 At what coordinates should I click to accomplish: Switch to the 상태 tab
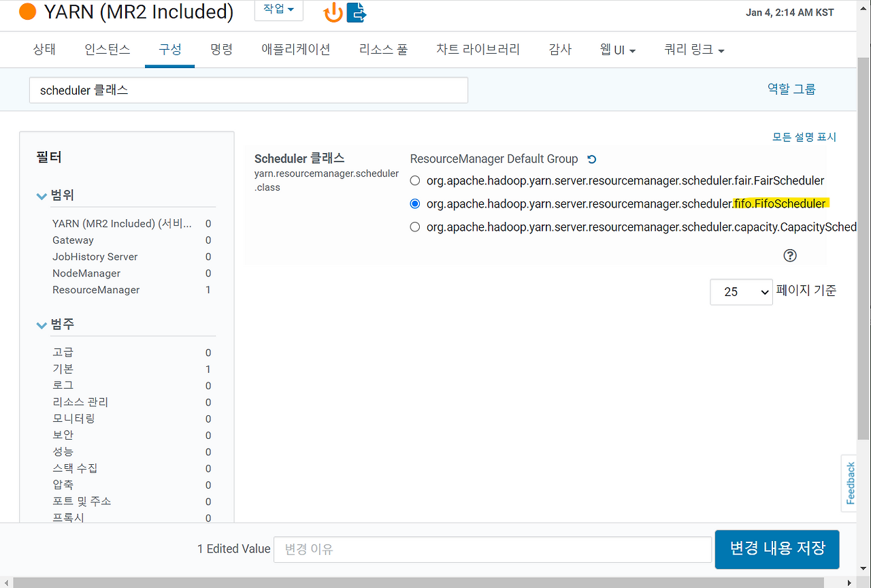[x=44, y=50]
